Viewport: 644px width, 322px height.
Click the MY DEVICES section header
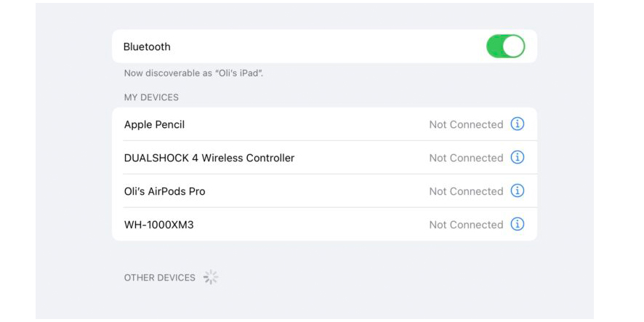151,97
